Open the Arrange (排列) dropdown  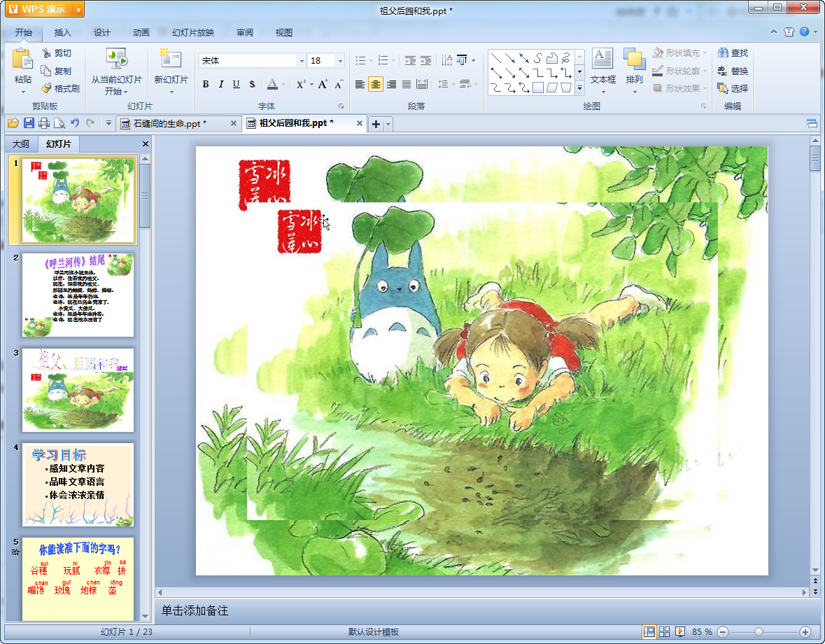tap(635, 69)
